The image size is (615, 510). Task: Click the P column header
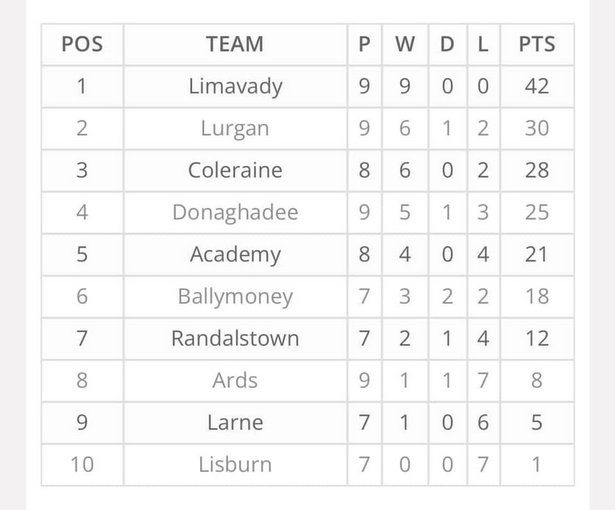364,44
